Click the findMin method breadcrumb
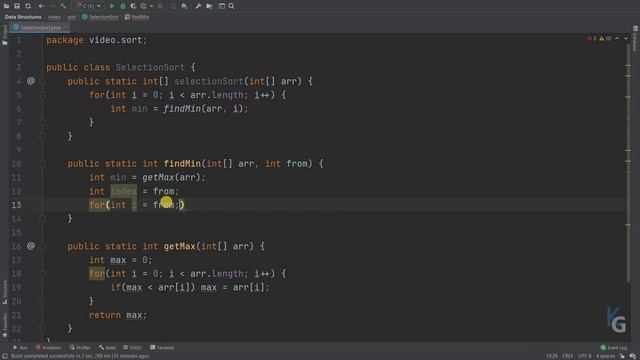The image size is (640, 360). (137, 17)
